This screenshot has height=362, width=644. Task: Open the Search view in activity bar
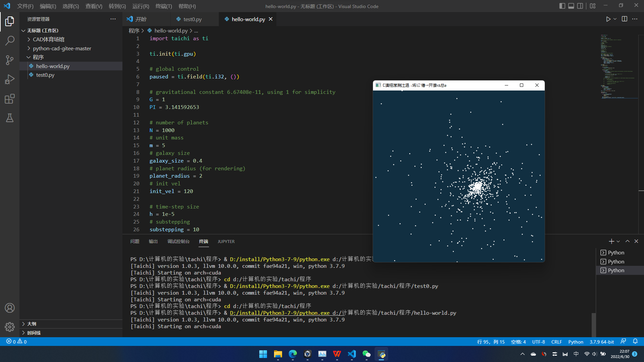tap(10, 41)
